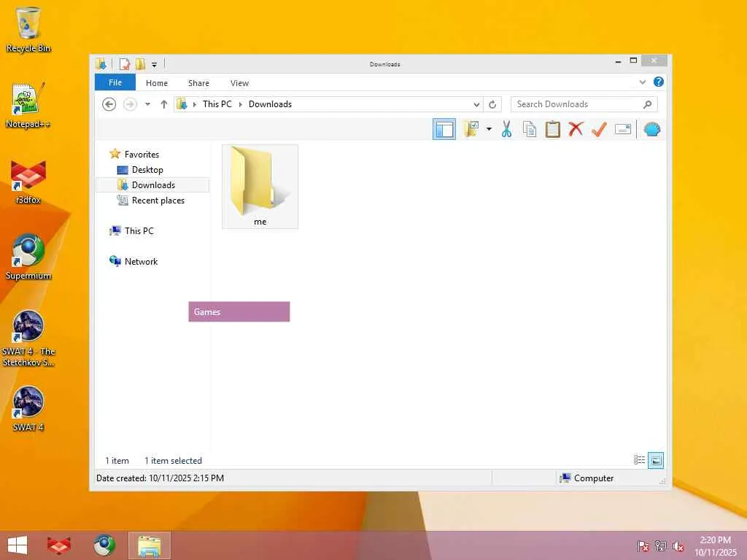Click the Properties quick access icon
Screen dimensions: 747x560
pos(125,64)
